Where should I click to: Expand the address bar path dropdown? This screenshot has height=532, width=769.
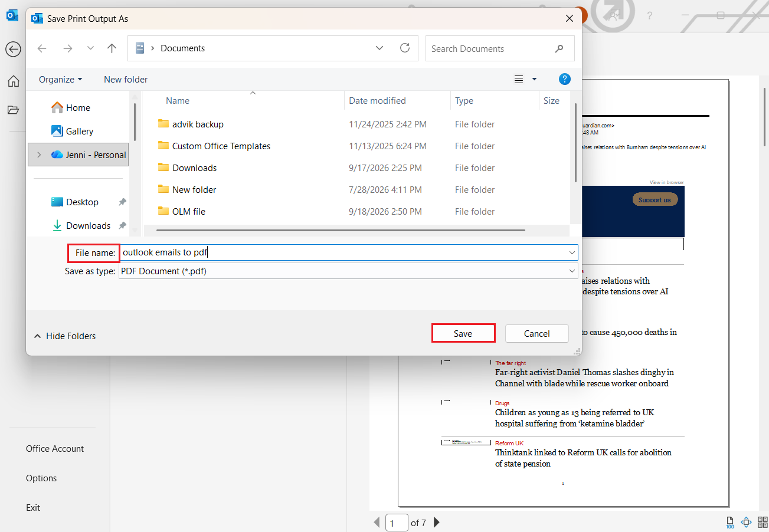[x=379, y=48]
